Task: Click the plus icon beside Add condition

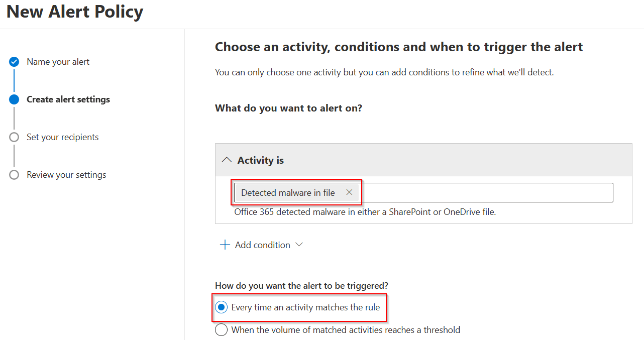Action: pyautogui.click(x=224, y=245)
